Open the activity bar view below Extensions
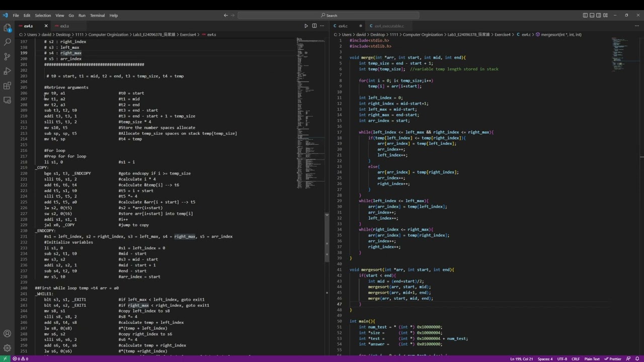This screenshot has width=644, height=362. coord(7,100)
